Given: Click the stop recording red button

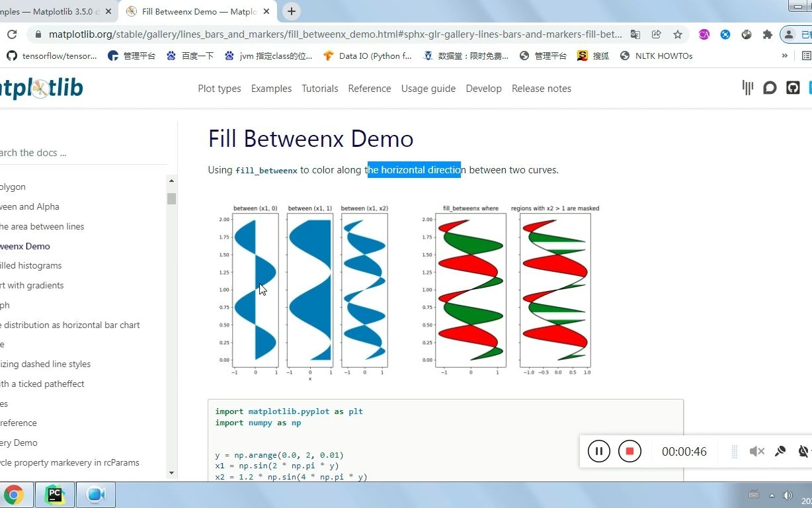Looking at the screenshot, I should coord(629,451).
